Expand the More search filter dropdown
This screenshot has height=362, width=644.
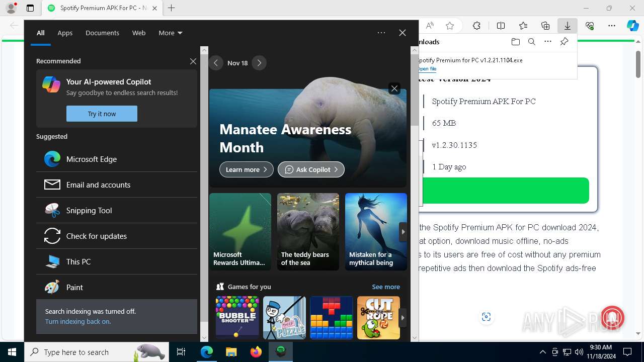click(x=170, y=33)
